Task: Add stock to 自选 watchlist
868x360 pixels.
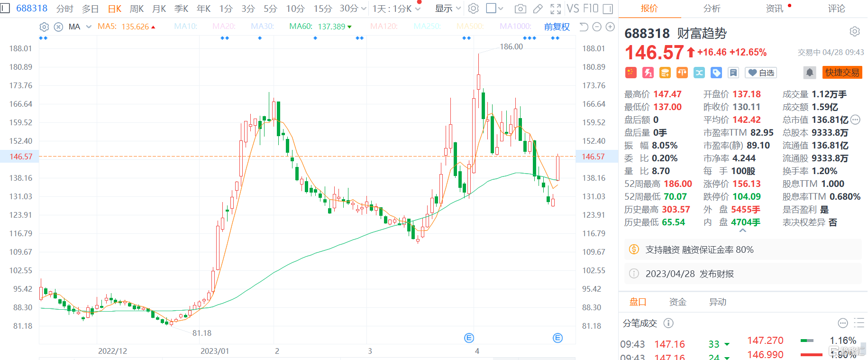Action: click(x=760, y=73)
